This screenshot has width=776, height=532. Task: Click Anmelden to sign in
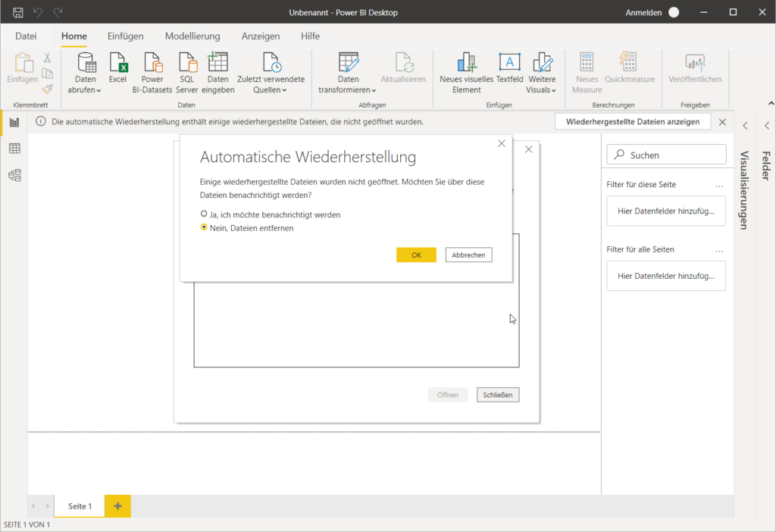643,12
